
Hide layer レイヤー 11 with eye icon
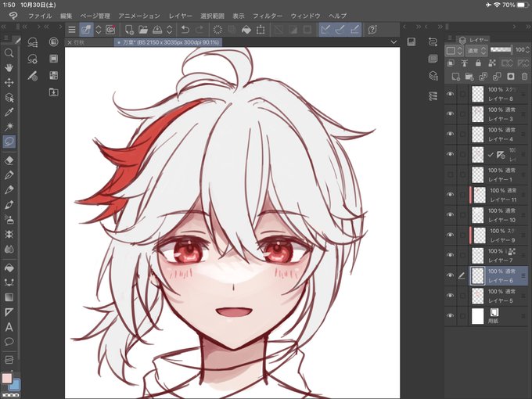(x=450, y=194)
